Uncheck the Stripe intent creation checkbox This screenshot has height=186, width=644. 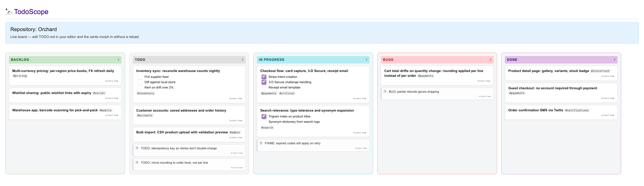pyautogui.click(x=264, y=77)
